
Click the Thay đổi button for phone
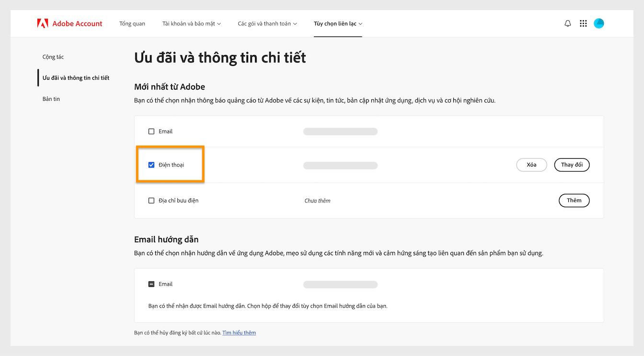pyautogui.click(x=572, y=165)
